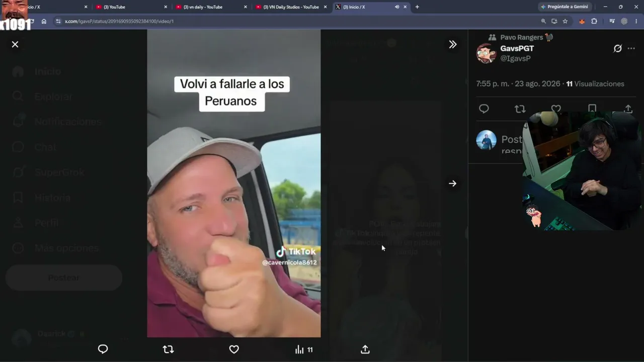644x362 pixels.
Task: Repost via the sidebar repost icon
Action: (520, 109)
